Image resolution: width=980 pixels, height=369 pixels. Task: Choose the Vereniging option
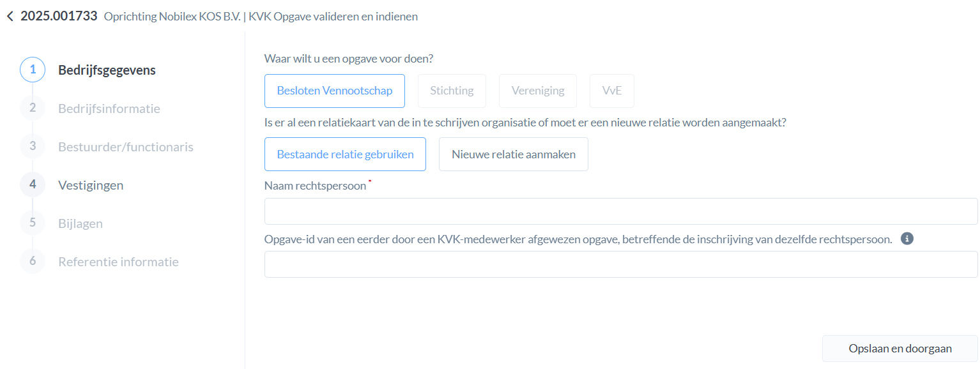pyautogui.click(x=537, y=91)
